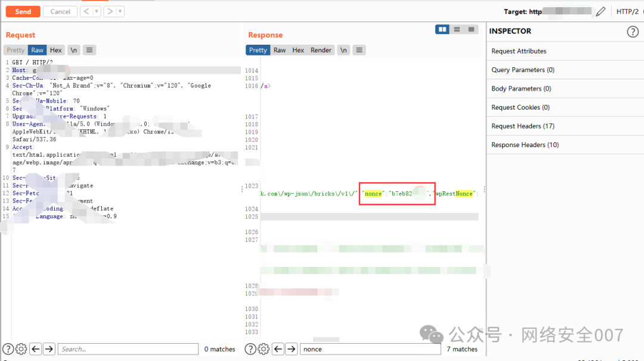Image resolution: width=644 pixels, height=361 pixels.
Task: Open Response search help icon
Action: coord(250,349)
